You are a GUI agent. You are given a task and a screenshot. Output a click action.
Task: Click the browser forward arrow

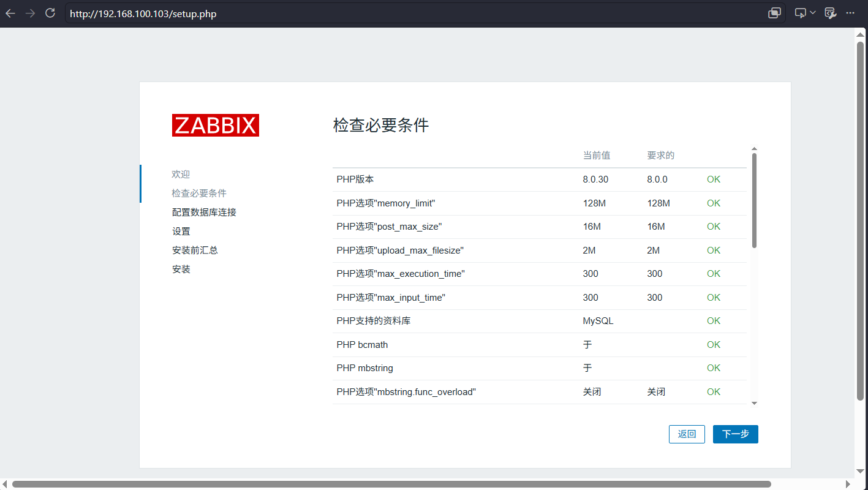pos(30,13)
